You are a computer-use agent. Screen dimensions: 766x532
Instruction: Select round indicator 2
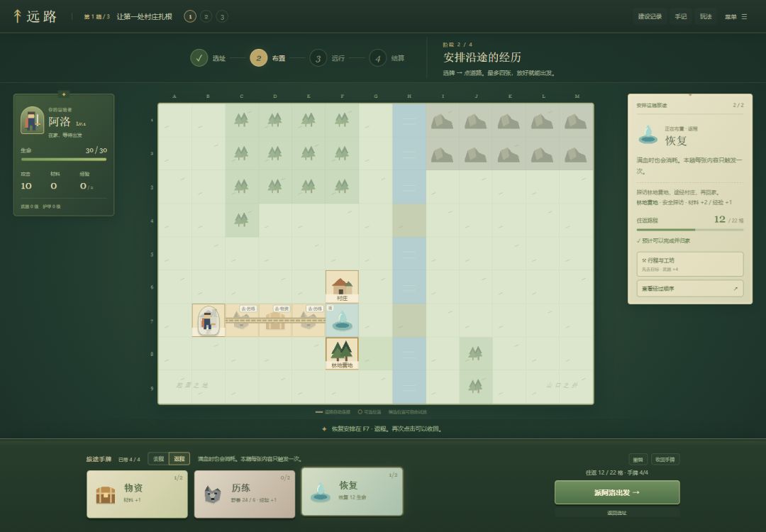[x=206, y=16]
